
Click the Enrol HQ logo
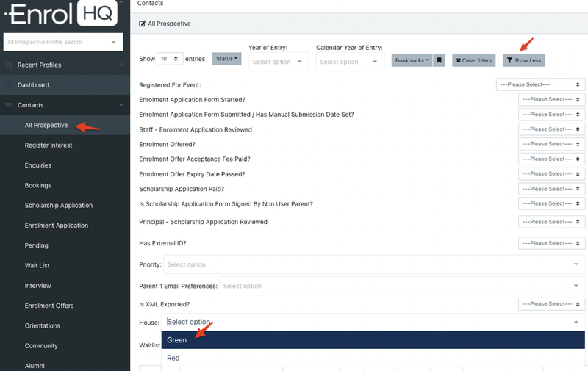[61, 14]
